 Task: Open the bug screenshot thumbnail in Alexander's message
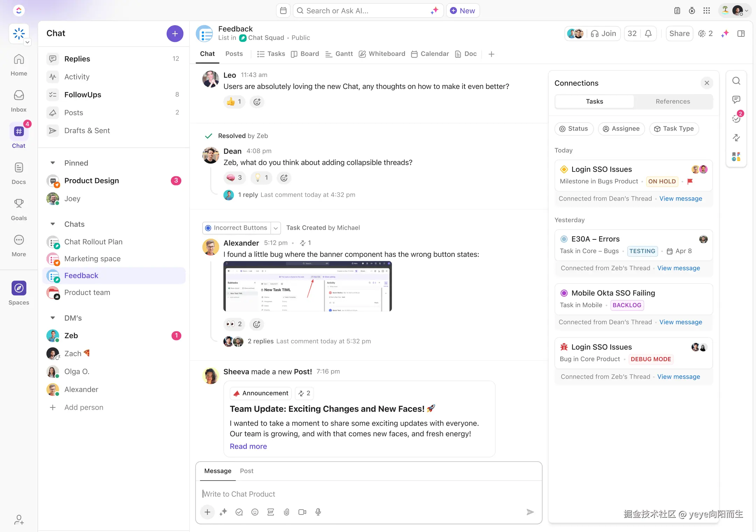coord(307,286)
